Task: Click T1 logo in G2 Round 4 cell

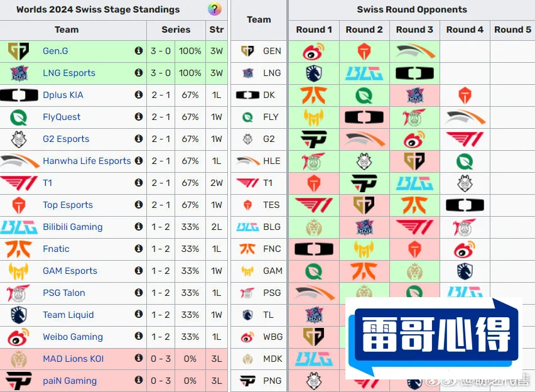Action: click(465, 139)
